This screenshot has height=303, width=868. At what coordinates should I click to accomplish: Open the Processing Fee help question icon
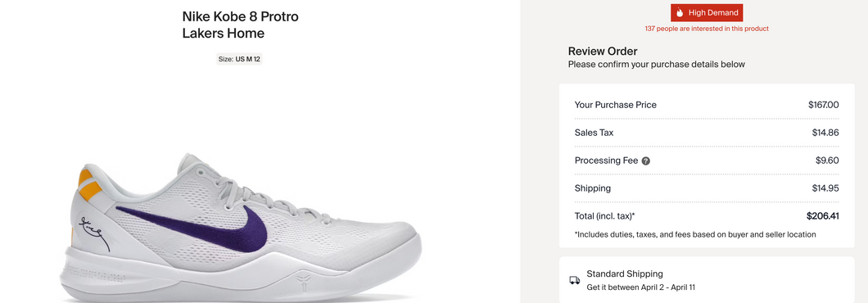[645, 161]
